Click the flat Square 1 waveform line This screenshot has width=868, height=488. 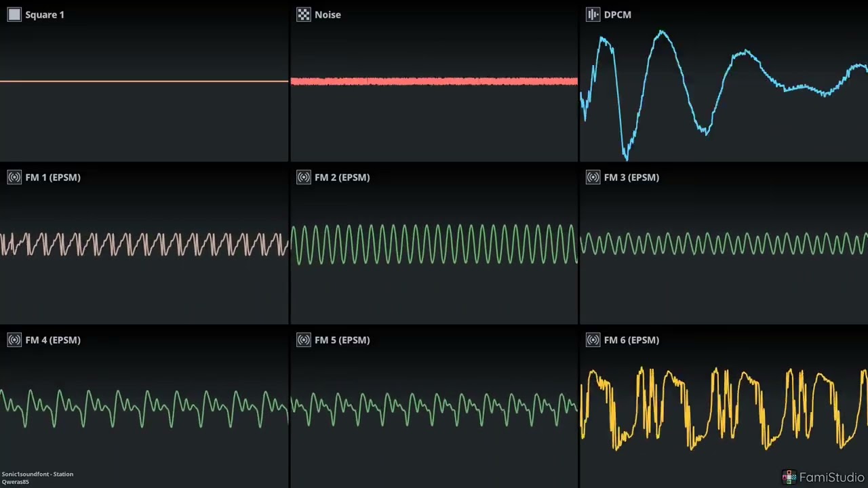pos(144,81)
